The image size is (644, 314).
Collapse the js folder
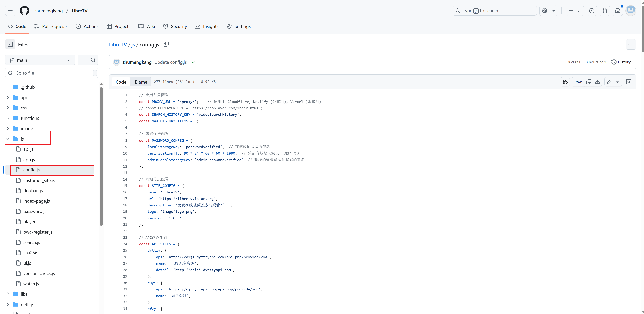coord(8,139)
